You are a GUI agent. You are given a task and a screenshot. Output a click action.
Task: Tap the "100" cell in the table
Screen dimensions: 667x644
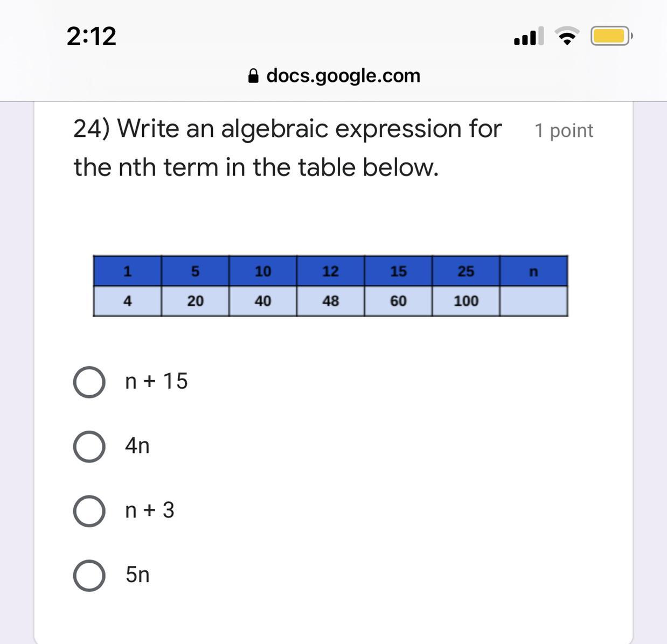466,301
